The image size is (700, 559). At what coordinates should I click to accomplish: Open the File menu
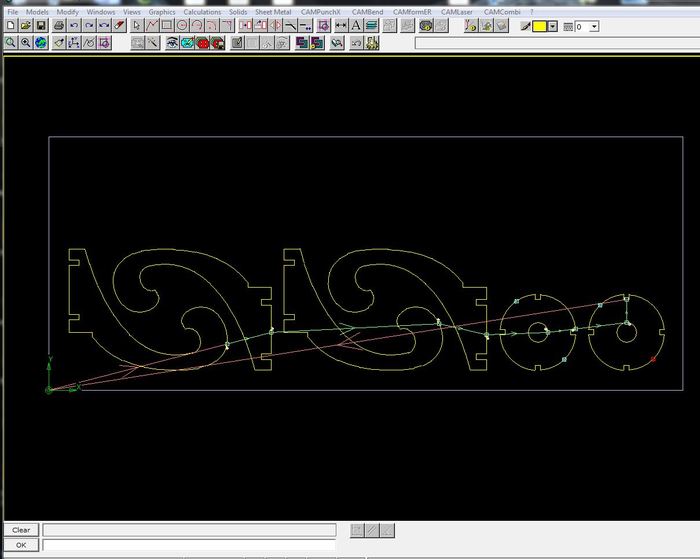point(13,12)
